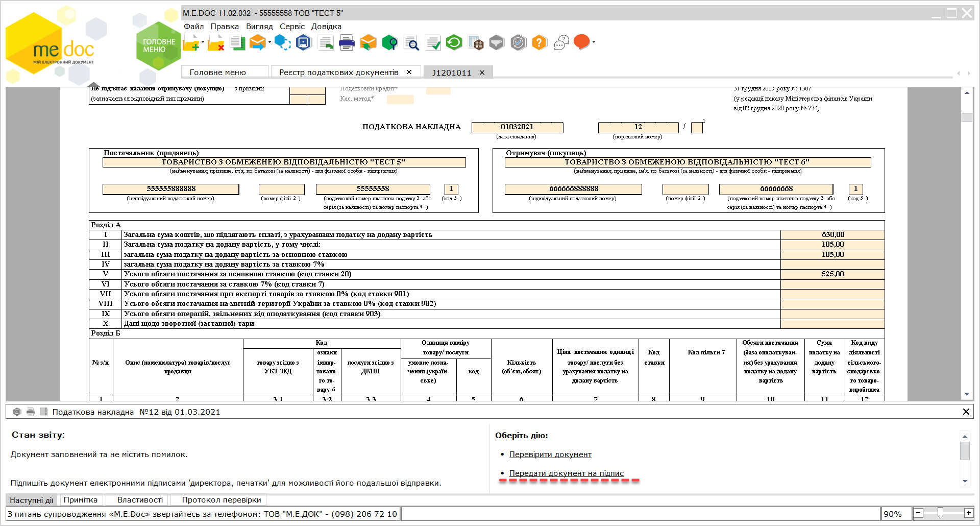
Task: Click the gray filter funnel icon
Action: (x=497, y=42)
